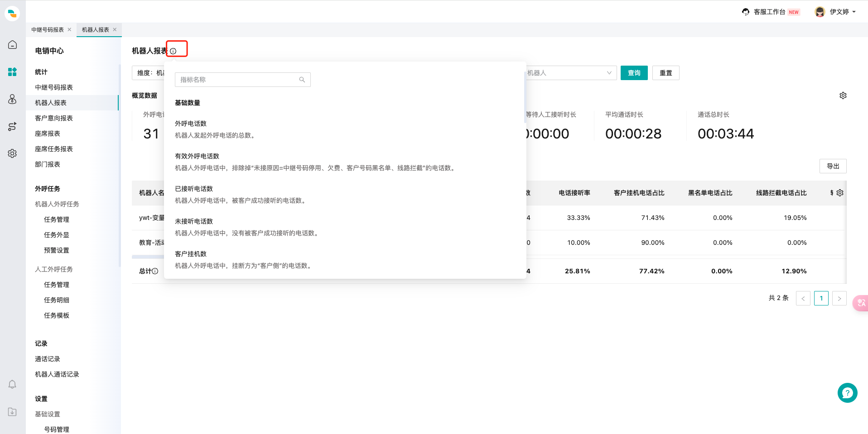Click the 导出 export button
Viewport: 868px width, 434px height.
(x=833, y=166)
